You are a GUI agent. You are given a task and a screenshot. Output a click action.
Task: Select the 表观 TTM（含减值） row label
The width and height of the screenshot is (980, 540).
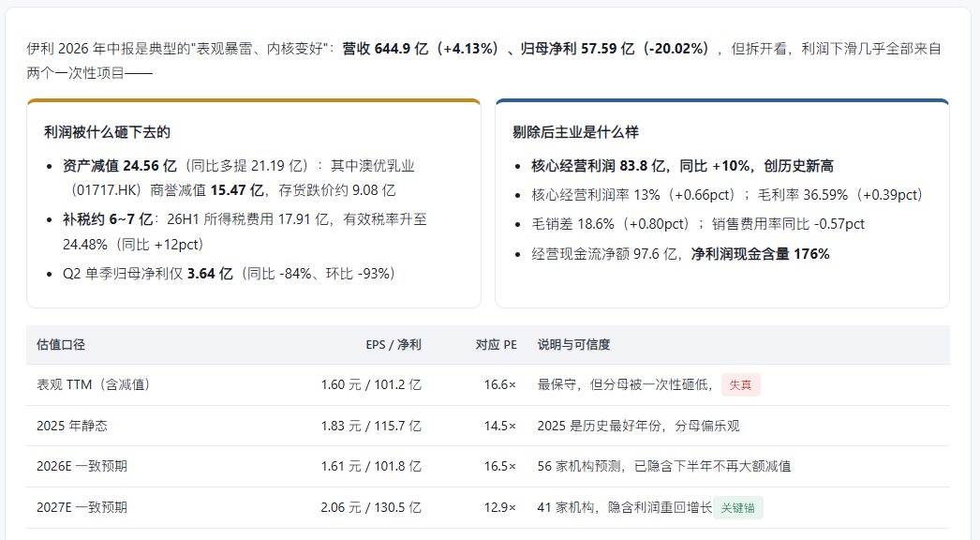pos(93,384)
